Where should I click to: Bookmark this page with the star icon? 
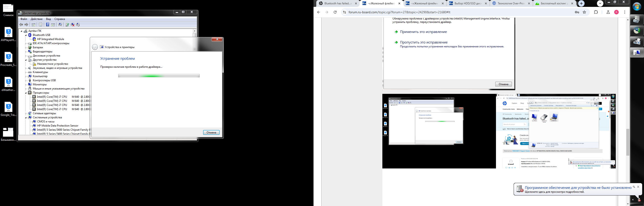coord(584,12)
